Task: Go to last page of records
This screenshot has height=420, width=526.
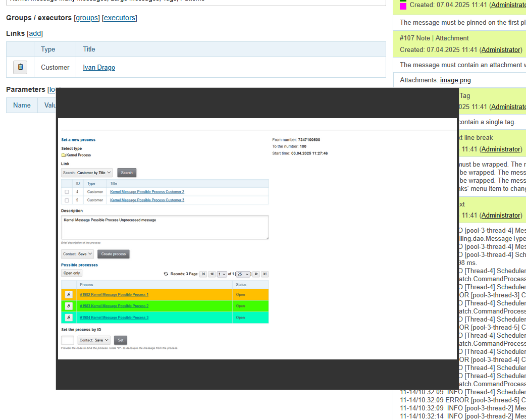Action: click(265, 274)
